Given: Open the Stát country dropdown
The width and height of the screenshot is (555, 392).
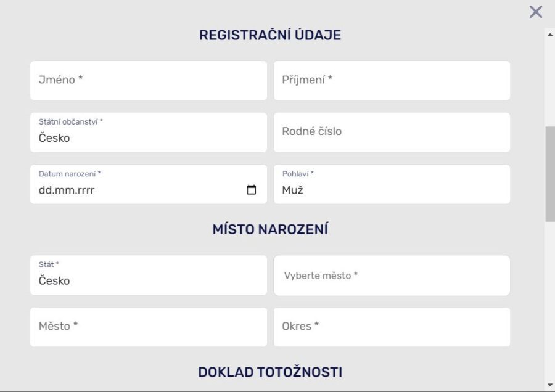Looking at the screenshot, I should (x=148, y=276).
